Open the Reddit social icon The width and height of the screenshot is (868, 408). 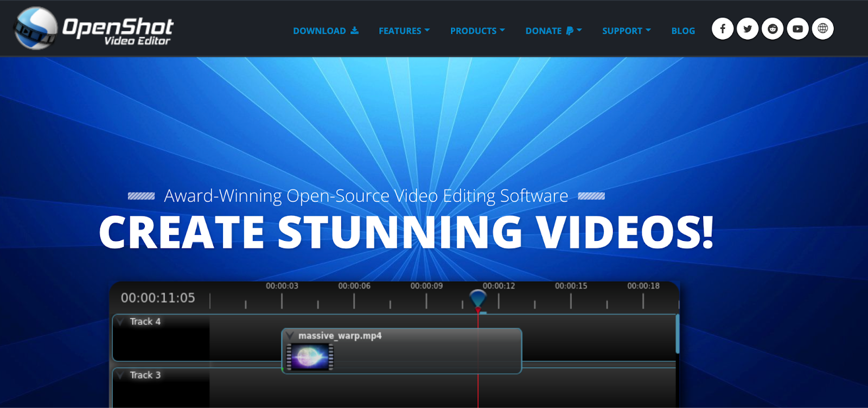point(773,29)
